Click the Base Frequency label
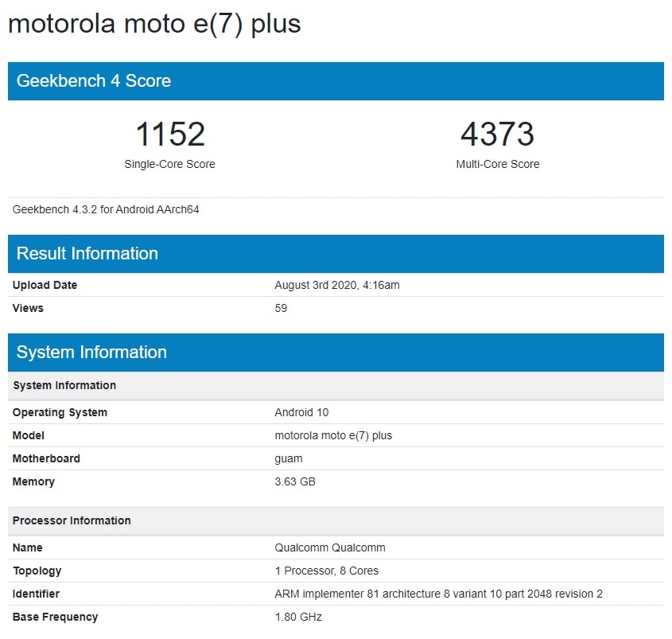 pyautogui.click(x=55, y=618)
